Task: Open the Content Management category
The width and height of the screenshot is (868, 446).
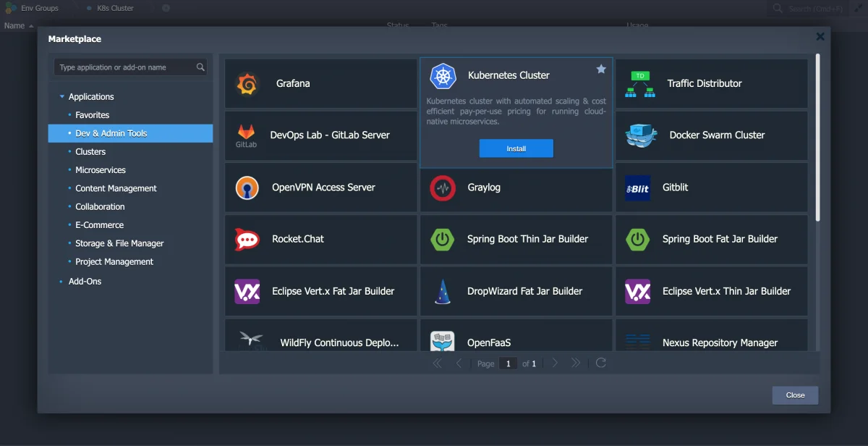Action: point(116,188)
